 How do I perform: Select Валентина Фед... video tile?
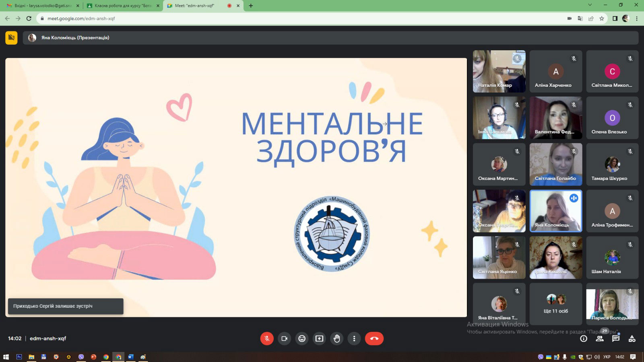(x=556, y=118)
